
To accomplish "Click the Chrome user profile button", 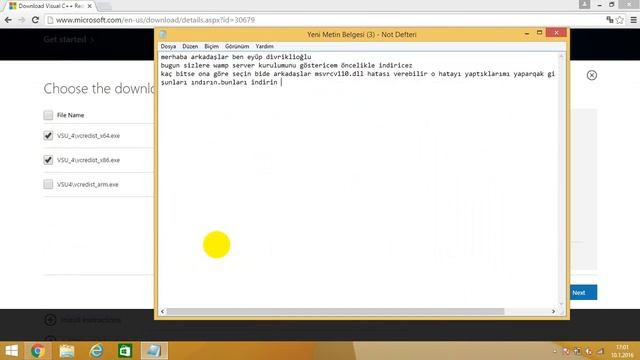I will pos(584,4).
